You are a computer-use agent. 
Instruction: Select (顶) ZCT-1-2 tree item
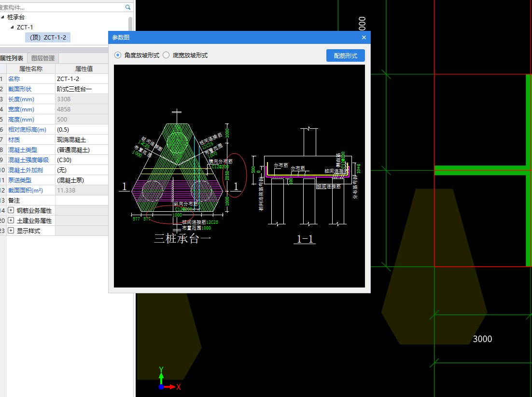48,37
